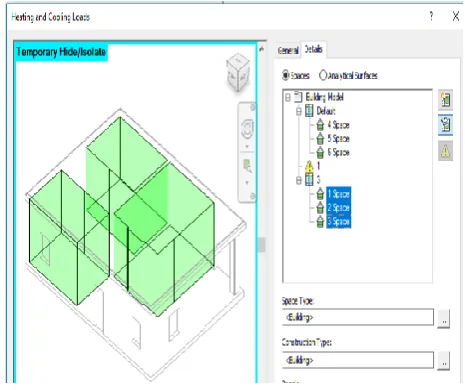Select the Default zone label
465x390 pixels.
(326, 111)
